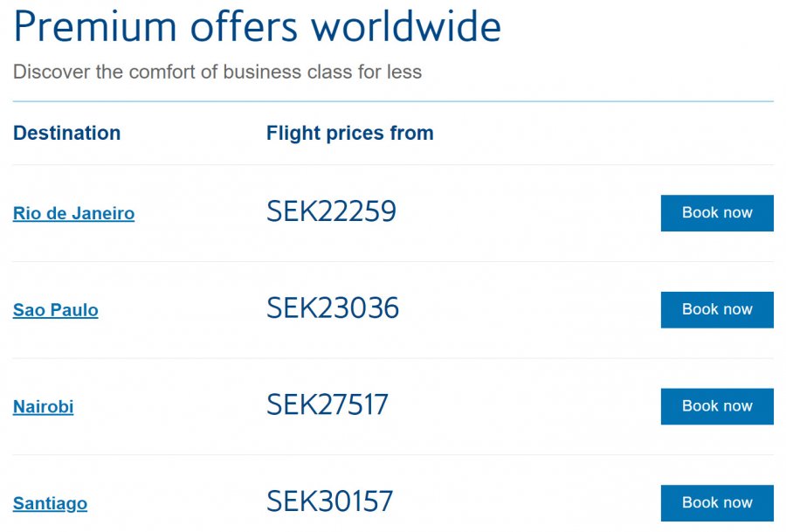Book the flight costing SEK30157
This screenshot has height=532, width=786.
click(x=716, y=503)
